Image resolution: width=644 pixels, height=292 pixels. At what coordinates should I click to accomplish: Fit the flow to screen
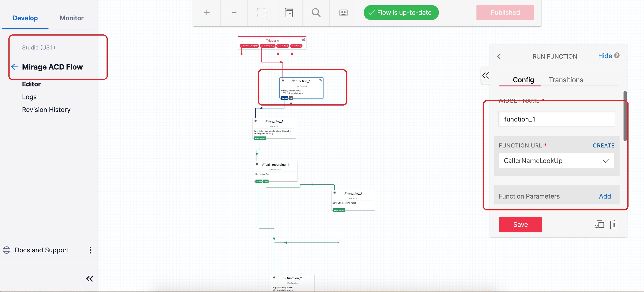(261, 13)
